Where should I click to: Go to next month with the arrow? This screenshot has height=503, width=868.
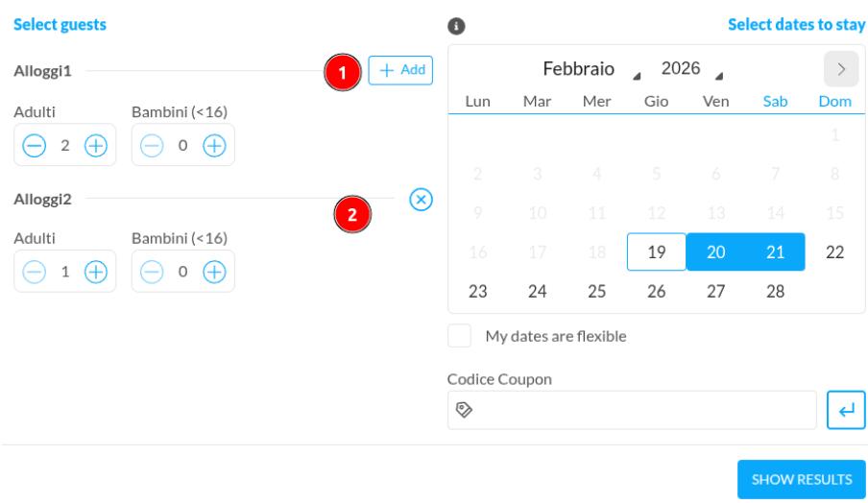click(840, 69)
